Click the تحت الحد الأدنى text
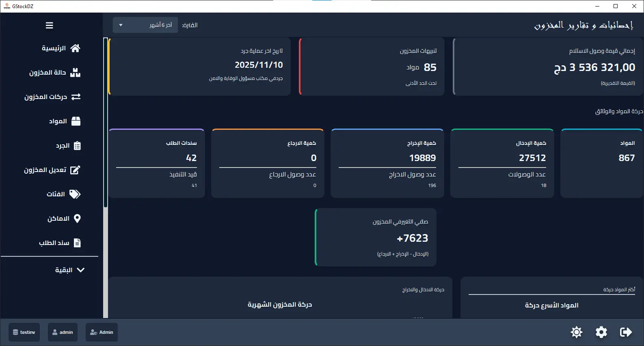The image size is (644, 346). (x=421, y=83)
